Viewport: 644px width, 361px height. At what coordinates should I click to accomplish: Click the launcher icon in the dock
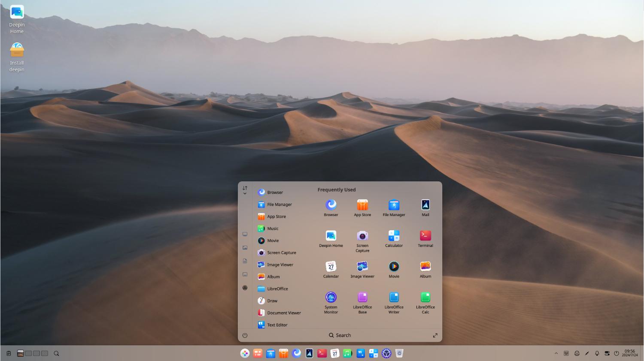pyautogui.click(x=245, y=353)
